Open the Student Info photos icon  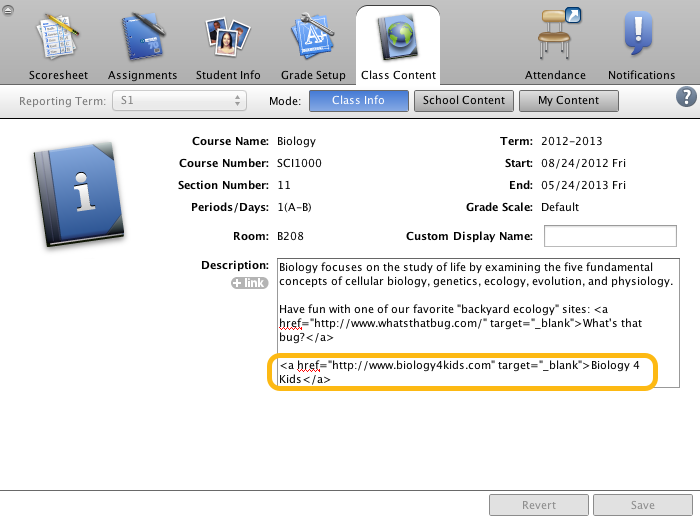coord(228,37)
